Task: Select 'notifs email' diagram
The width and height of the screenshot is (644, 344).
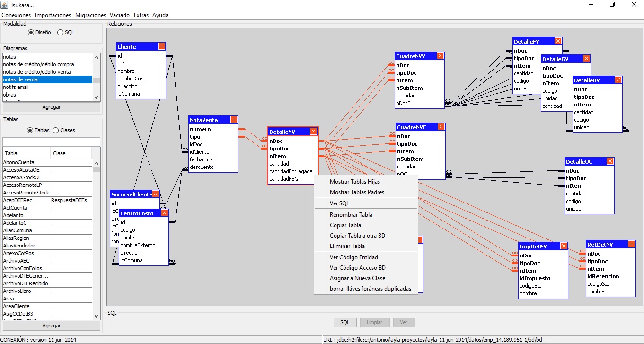Action: click(47, 87)
